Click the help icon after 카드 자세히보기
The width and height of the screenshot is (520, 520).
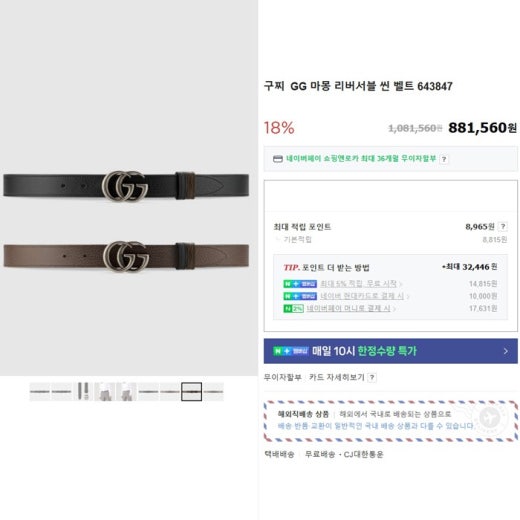point(372,377)
